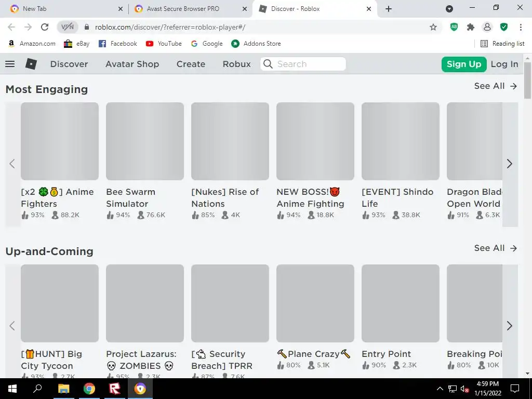Open the Facebook bookmark
The height and width of the screenshot is (399, 532).
pyautogui.click(x=118, y=44)
